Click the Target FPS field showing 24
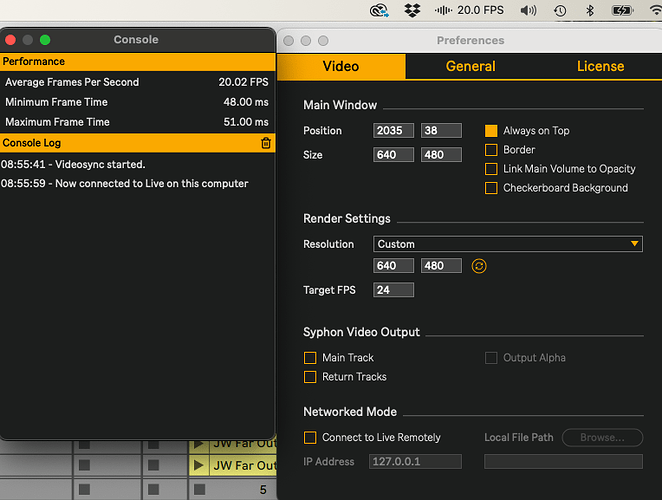Screen dimensions: 662x500 [x=393, y=290]
